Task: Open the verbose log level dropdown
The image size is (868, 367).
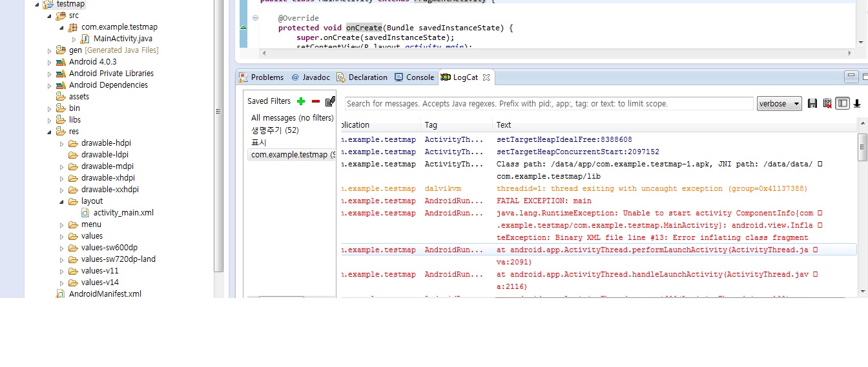Action: pos(779,103)
